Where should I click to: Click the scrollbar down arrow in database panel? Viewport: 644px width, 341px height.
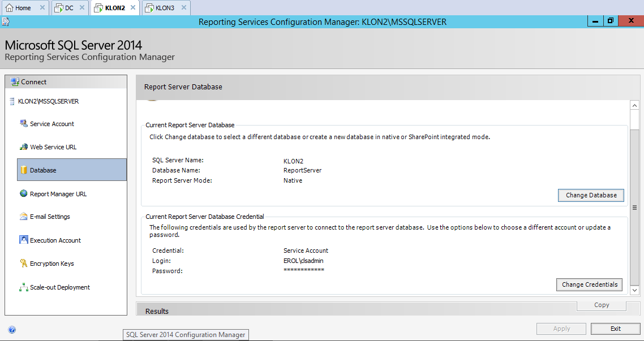634,290
